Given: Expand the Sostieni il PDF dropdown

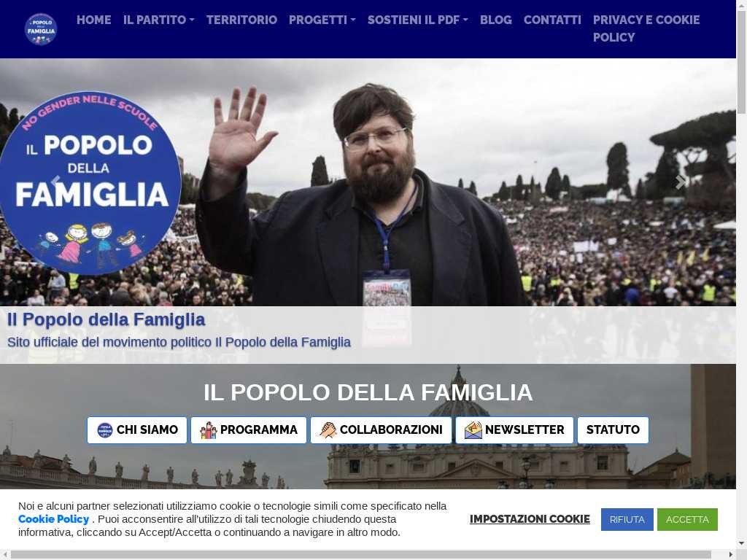Looking at the screenshot, I should pos(418,20).
